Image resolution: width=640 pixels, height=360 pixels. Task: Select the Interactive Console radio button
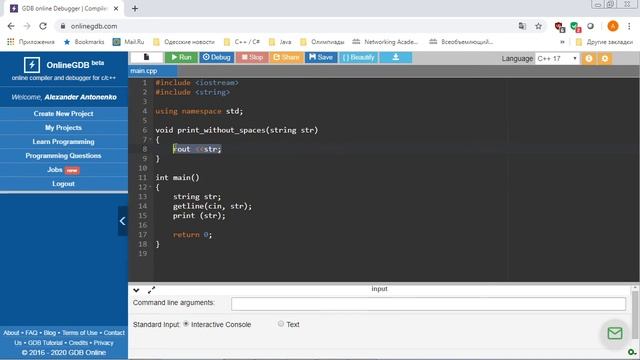(186, 324)
